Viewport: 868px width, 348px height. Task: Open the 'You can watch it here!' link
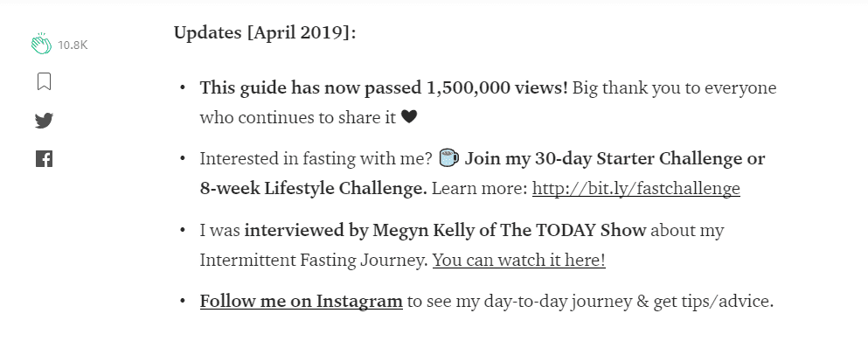518,260
